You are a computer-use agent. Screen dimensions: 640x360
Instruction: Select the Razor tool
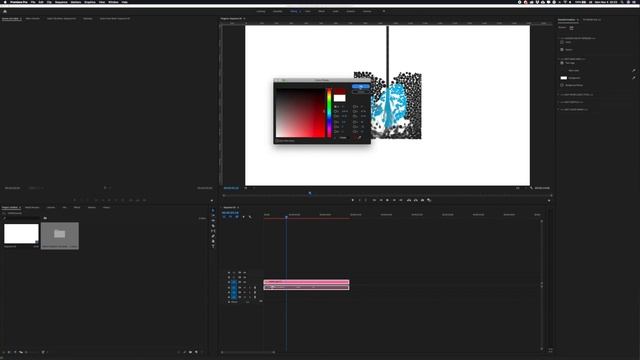(213, 226)
